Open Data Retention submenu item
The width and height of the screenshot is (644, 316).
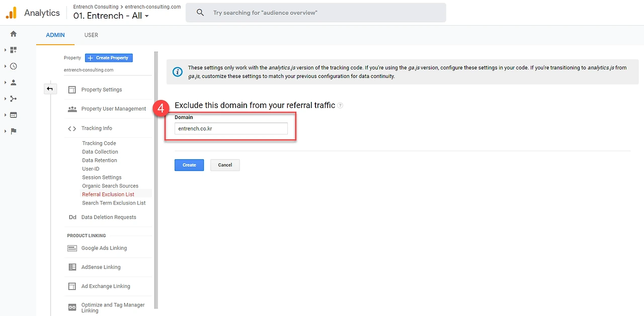tap(100, 160)
